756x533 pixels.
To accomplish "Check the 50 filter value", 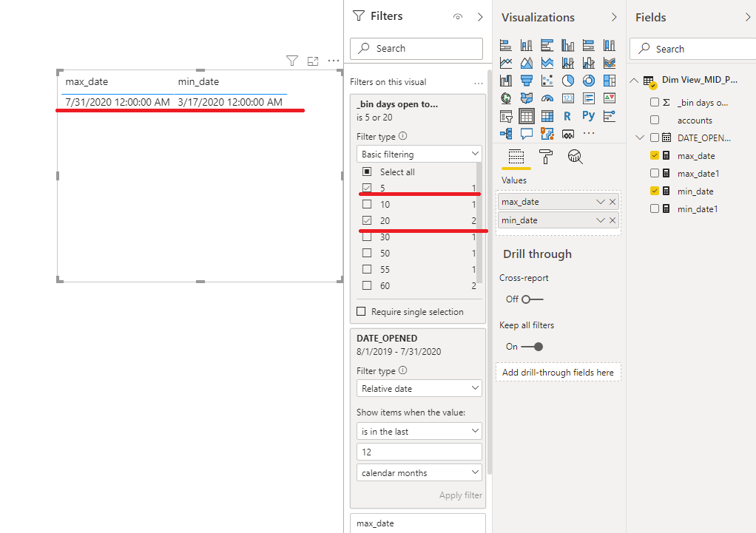I will [367, 253].
